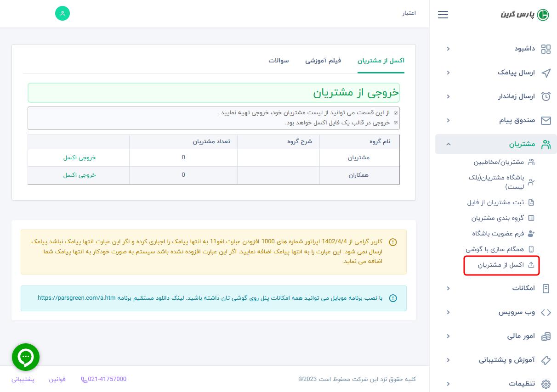Viewport: 557px width, 392px height.
Task: Click the scheduled sending clock icon
Action: click(x=546, y=96)
